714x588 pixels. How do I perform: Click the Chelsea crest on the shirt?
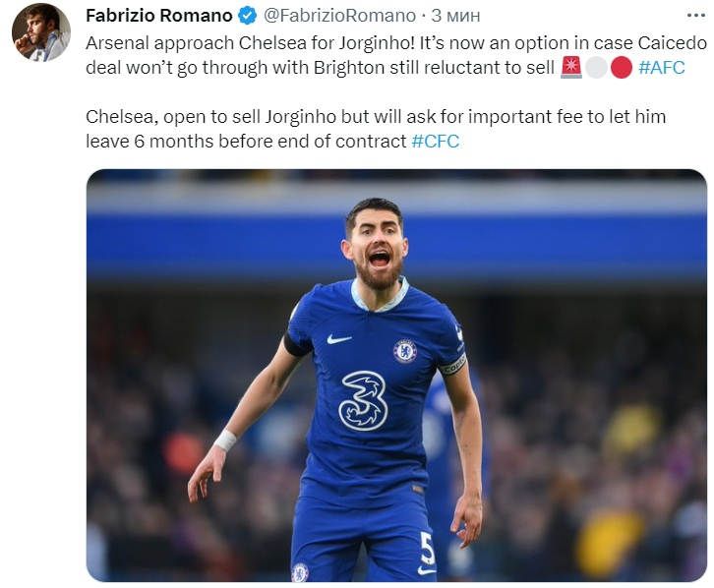pyautogui.click(x=404, y=351)
